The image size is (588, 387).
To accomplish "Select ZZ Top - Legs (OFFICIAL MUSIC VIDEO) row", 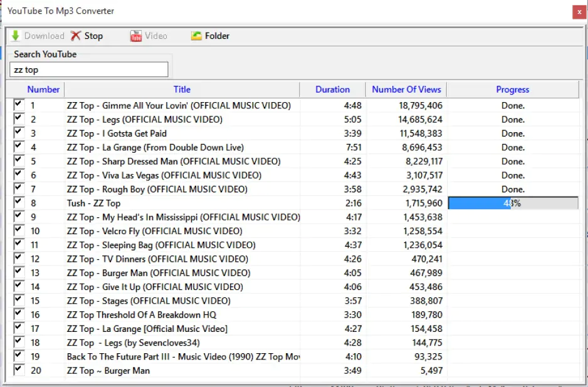I will click(145, 120).
